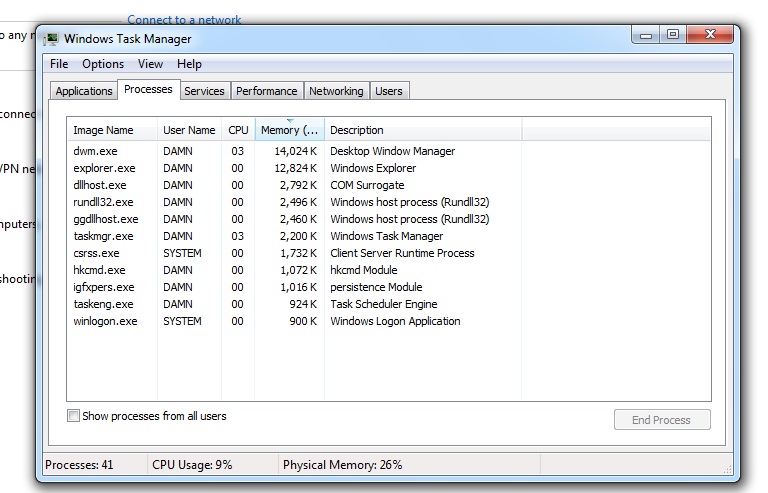Screen dimensions: 768x493
Task: Sort processes by Memory column header
Action: pos(289,130)
